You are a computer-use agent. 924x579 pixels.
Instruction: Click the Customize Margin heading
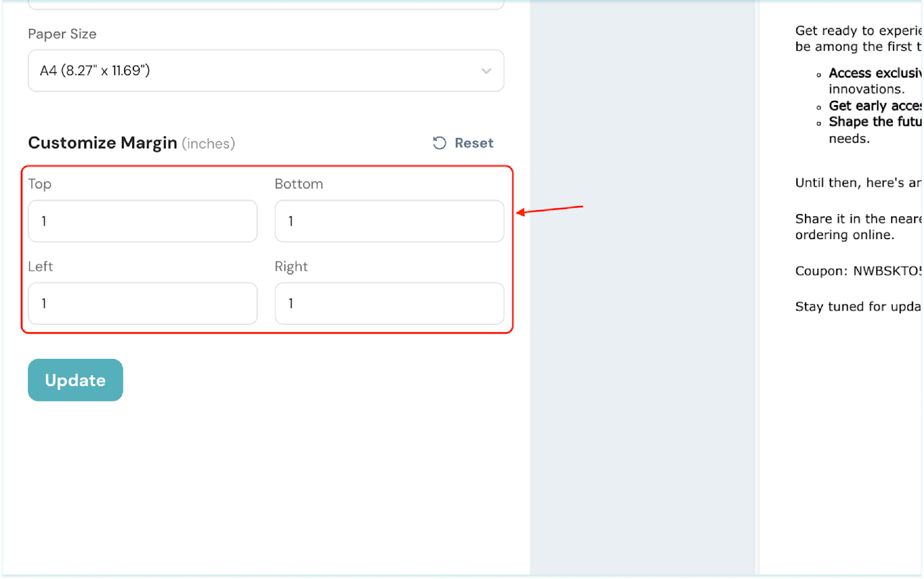pyautogui.click(x=103, y=143)
